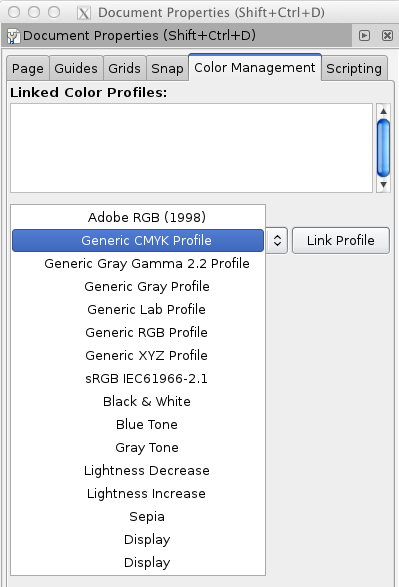The width and height of the screenshot is (399, 587).
Task: Select the Grids tab
Action: [x=124, y=69]
